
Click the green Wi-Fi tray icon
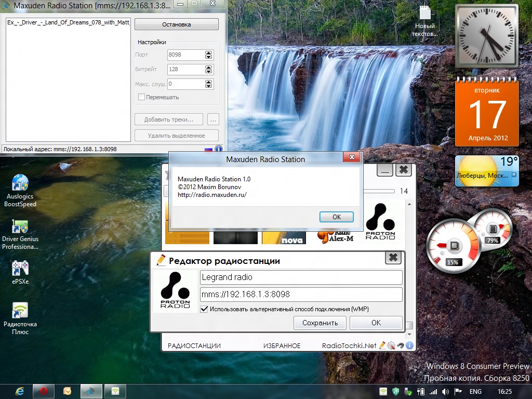pyautogui.click(x=383, y=392)
